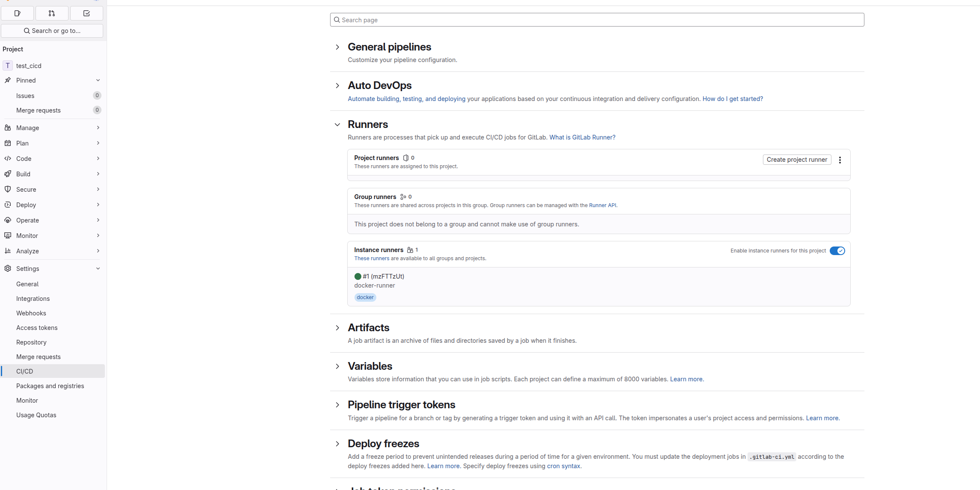Open the issues icon in top sidebar
980x490 pixels.
point(18,13)
